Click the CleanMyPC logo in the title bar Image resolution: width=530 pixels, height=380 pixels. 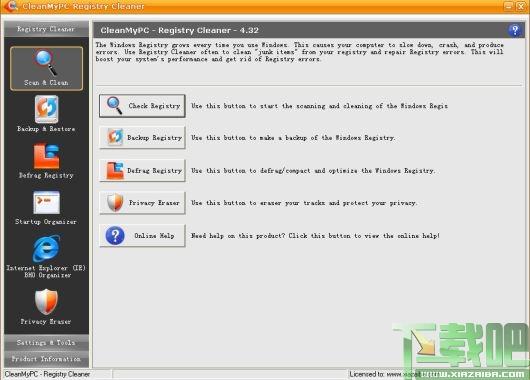[x=10, y=6]
